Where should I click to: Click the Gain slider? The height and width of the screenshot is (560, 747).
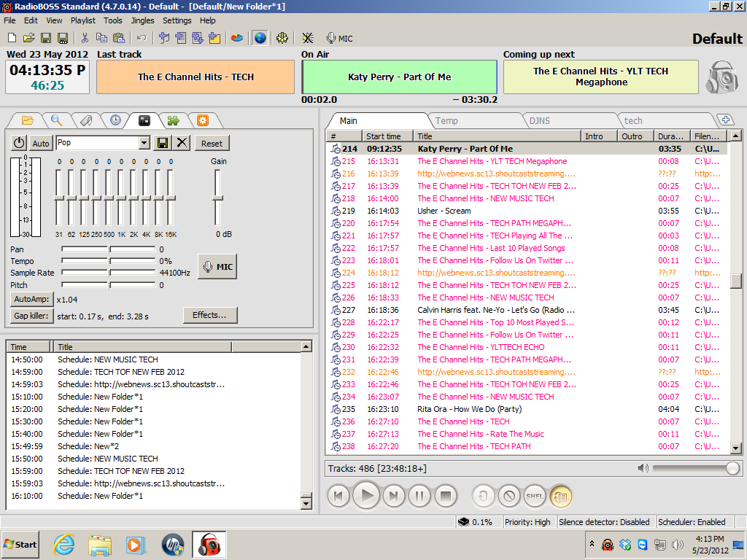[217, 197]
